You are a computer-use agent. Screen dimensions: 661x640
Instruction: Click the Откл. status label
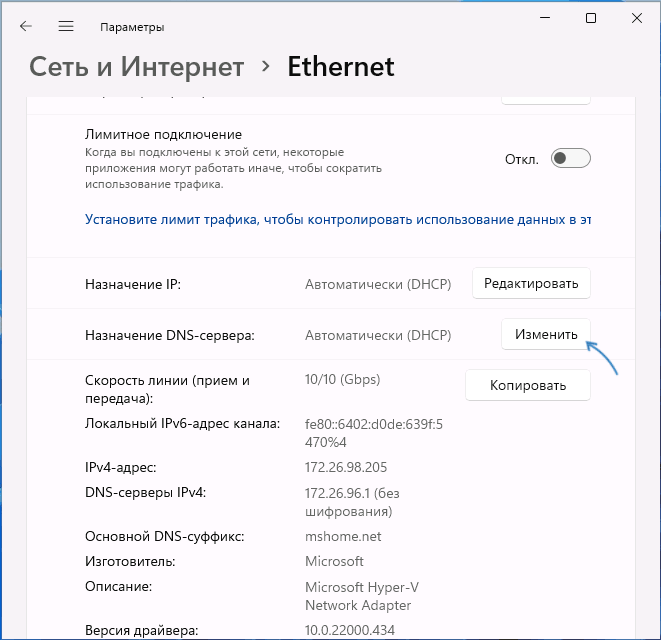522,159
